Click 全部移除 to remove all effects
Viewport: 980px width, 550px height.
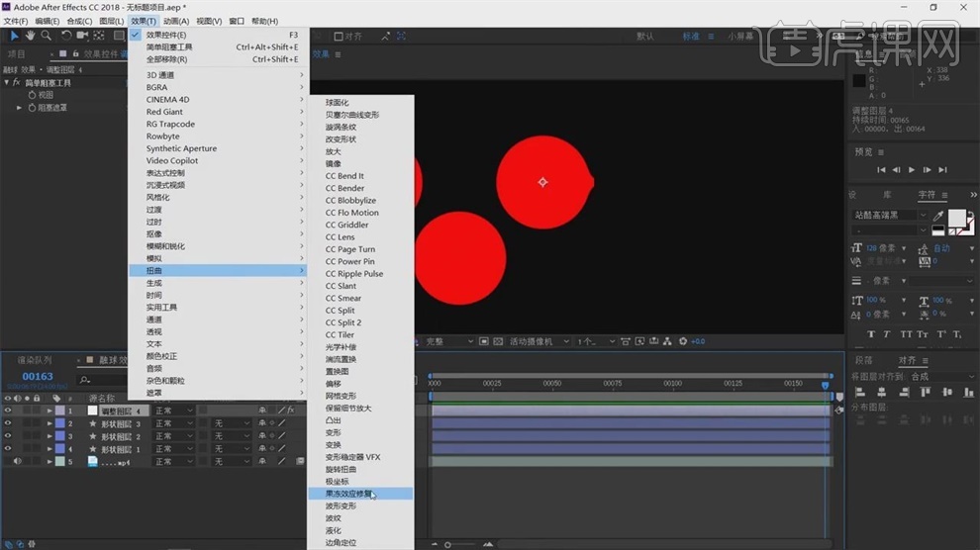[166, 59]
